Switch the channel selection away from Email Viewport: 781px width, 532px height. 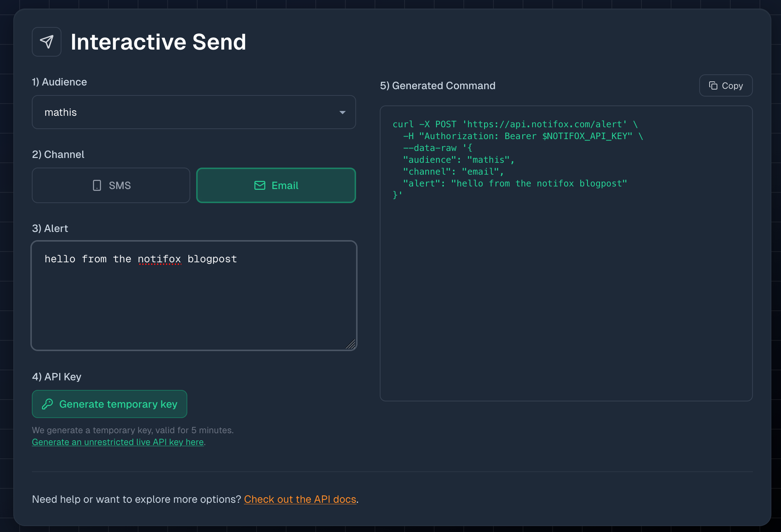(111, 185)
